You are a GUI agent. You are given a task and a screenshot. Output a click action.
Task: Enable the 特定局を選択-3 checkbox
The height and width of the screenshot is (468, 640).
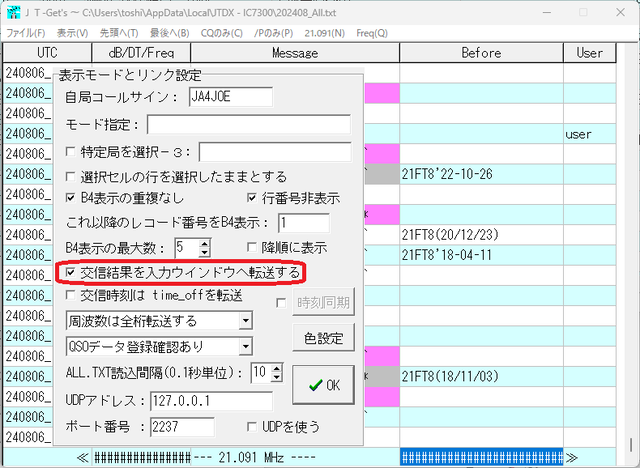click(71, 152)
